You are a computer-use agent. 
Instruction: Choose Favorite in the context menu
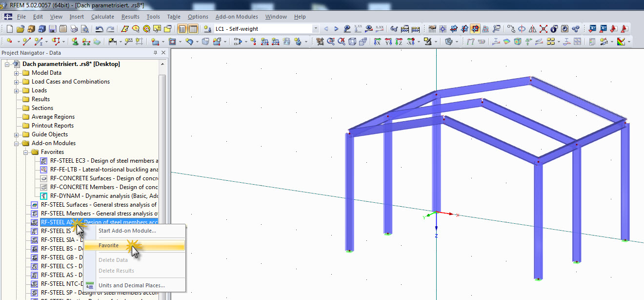[134, 245]
